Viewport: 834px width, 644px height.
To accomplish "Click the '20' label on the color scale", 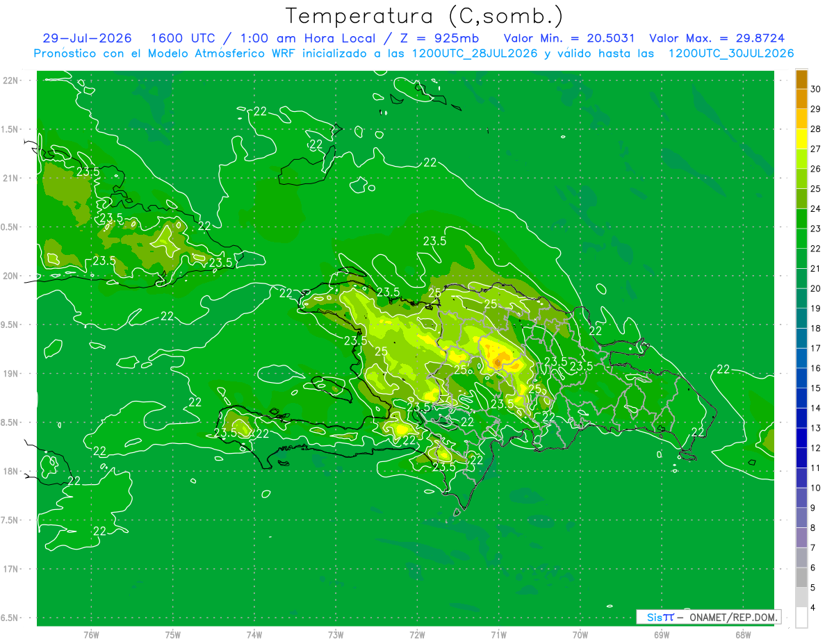I will (x=816, y=288).
